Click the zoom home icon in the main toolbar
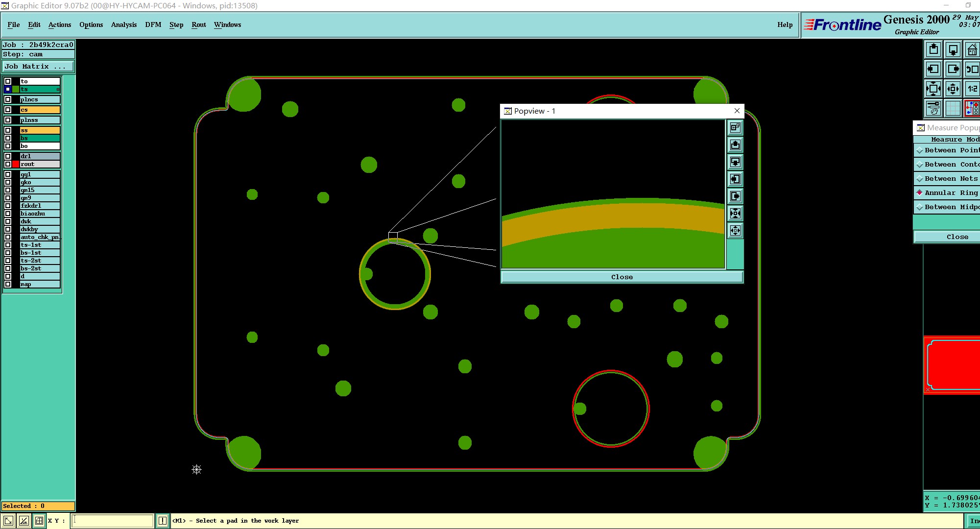The height and width of the screenshot is (529, 980). coord(972,49)
